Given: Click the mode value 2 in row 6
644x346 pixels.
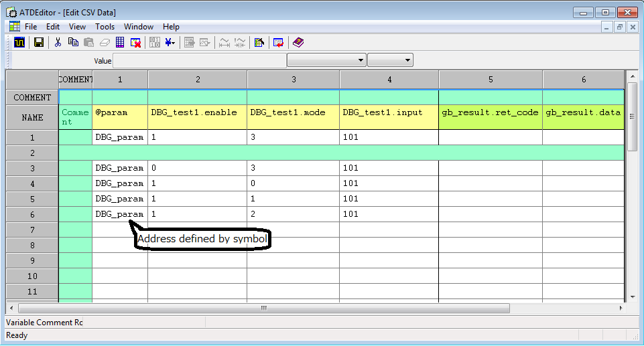Looking at the screenshot, I should click(294, 214).
